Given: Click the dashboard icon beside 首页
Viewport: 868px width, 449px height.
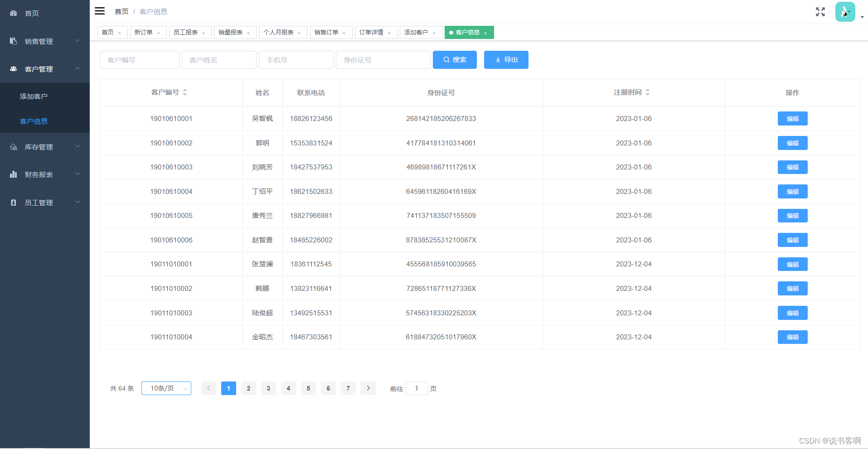Looking at the screenshot, I should pos(14,13).
